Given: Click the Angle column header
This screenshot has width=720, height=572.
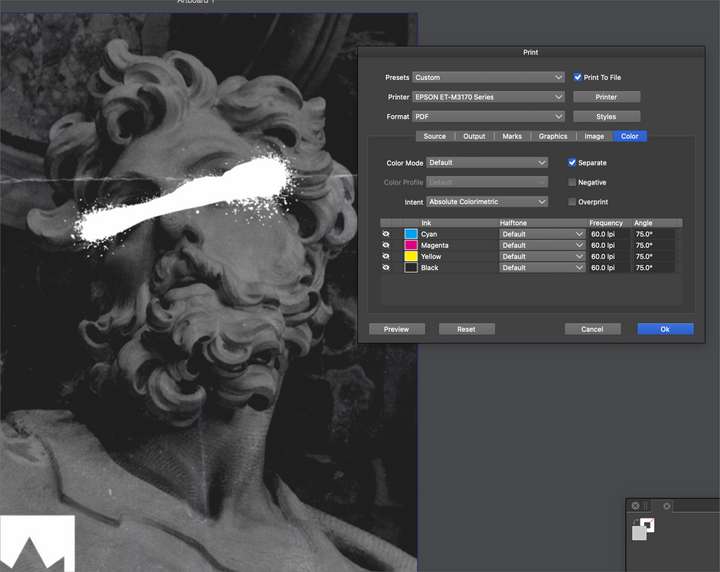Looking at the screenshot, I should click(643, 223).
